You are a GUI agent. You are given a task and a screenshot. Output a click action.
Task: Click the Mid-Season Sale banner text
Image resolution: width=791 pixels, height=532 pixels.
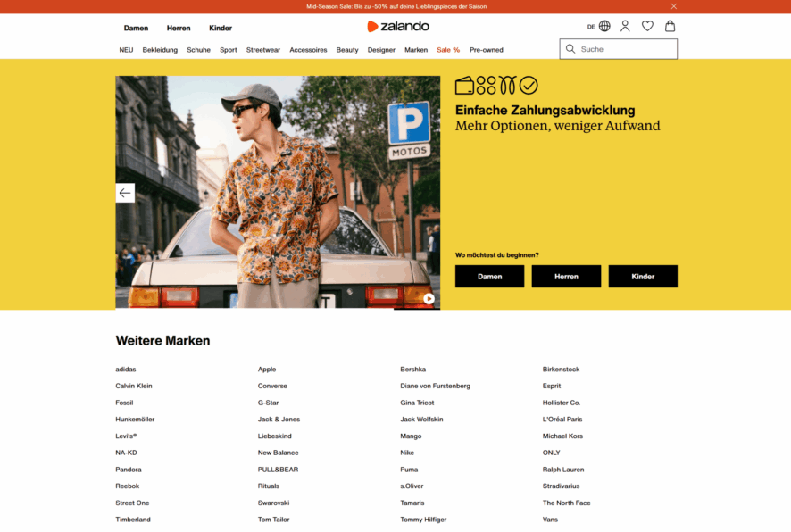coord(396,6)
